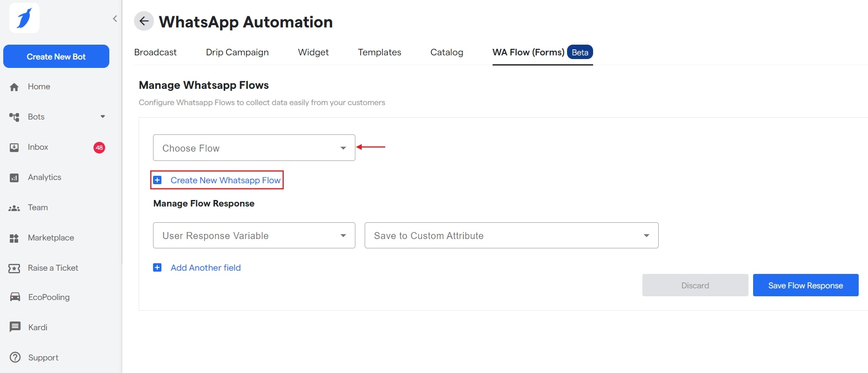This screenshot has height=373, width=868.
Task: Switch to the Drip Campaign tab
Action: 237,52
